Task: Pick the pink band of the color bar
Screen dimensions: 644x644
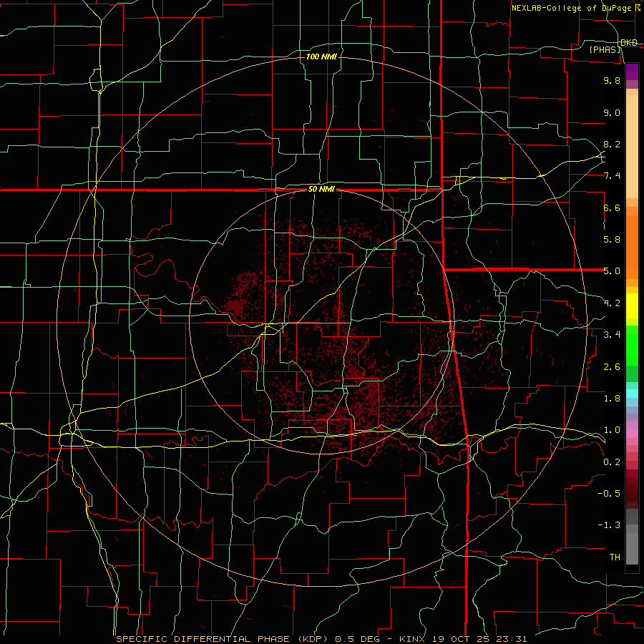Action: point(632,434)
